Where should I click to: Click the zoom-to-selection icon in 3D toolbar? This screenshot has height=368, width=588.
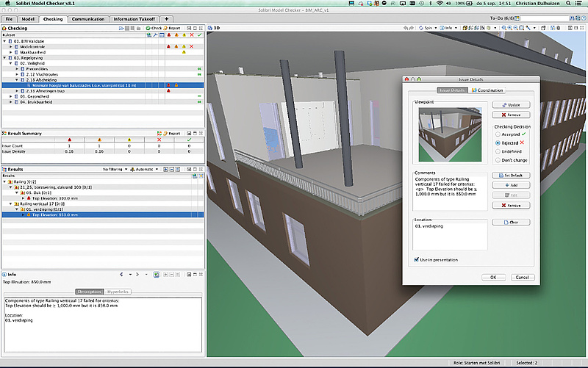(522, 28)
